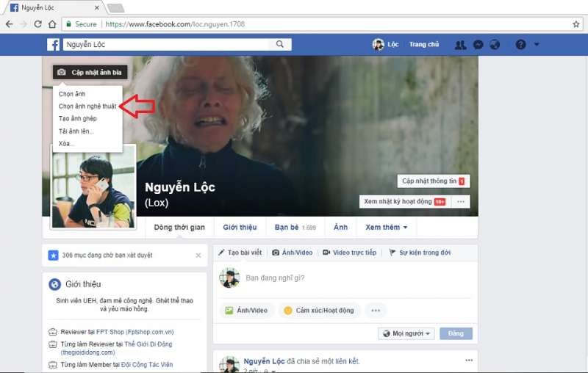This screenshot has width=588, height=373.
Task: Choose 'Tạo ảnh ghép' from cover menu
Action: coord(78,118)
